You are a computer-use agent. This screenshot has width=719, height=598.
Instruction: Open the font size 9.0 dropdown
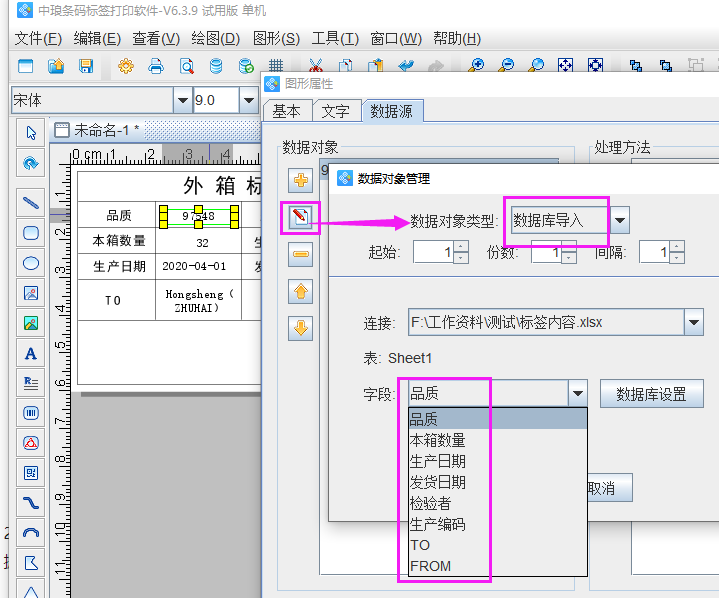click(249, 100)
